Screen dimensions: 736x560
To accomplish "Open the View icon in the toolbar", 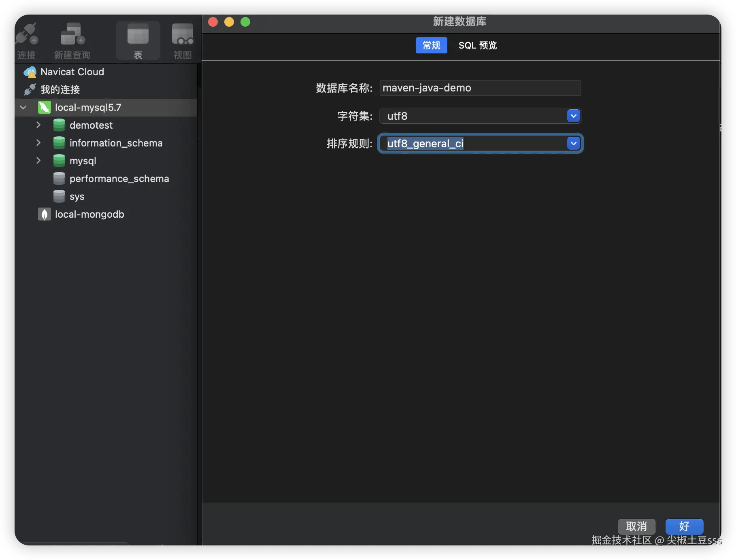I will [183, 34].
